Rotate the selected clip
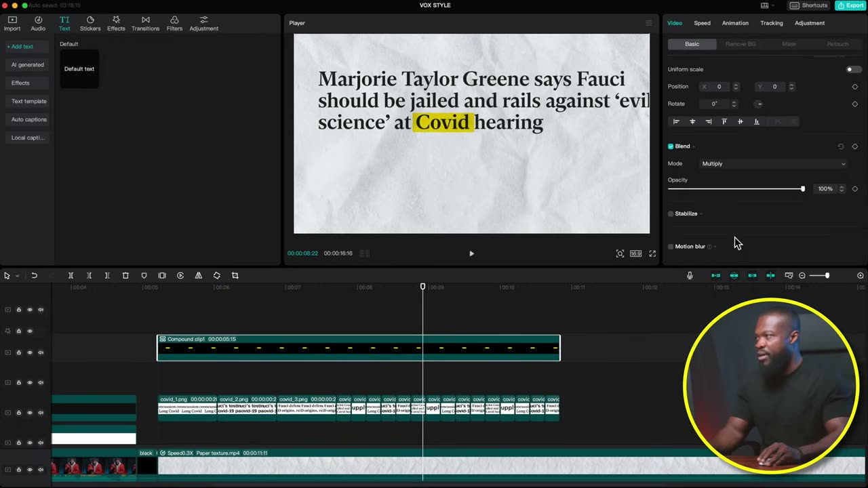The height and width of the screenshot is (488, 868). (x=217, y=276)
